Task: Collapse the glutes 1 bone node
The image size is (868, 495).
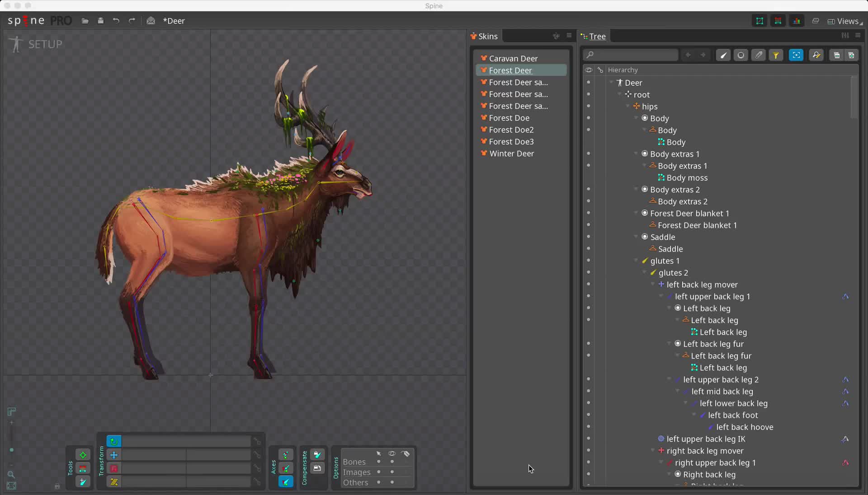Action: click(636, 261)
